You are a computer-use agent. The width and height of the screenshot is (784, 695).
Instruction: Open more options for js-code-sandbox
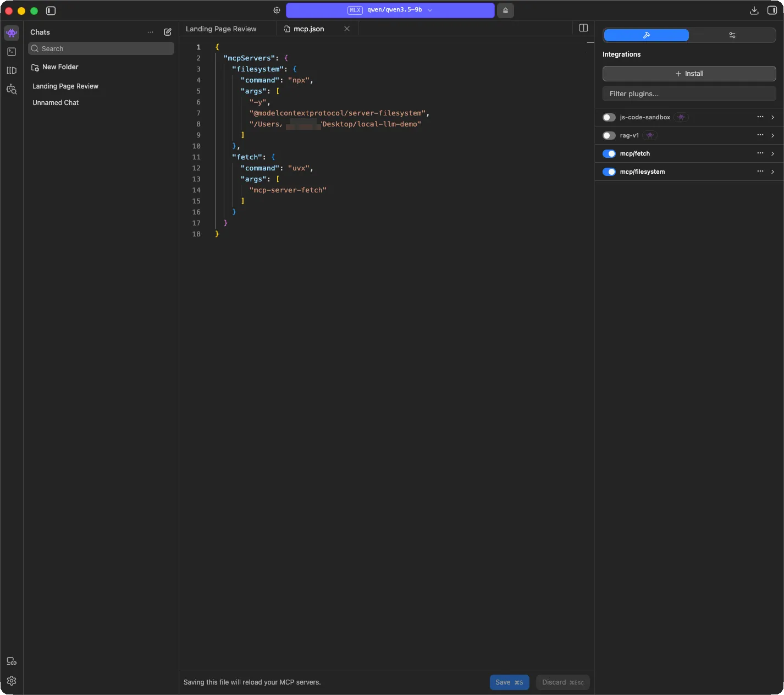click(760, 117)
